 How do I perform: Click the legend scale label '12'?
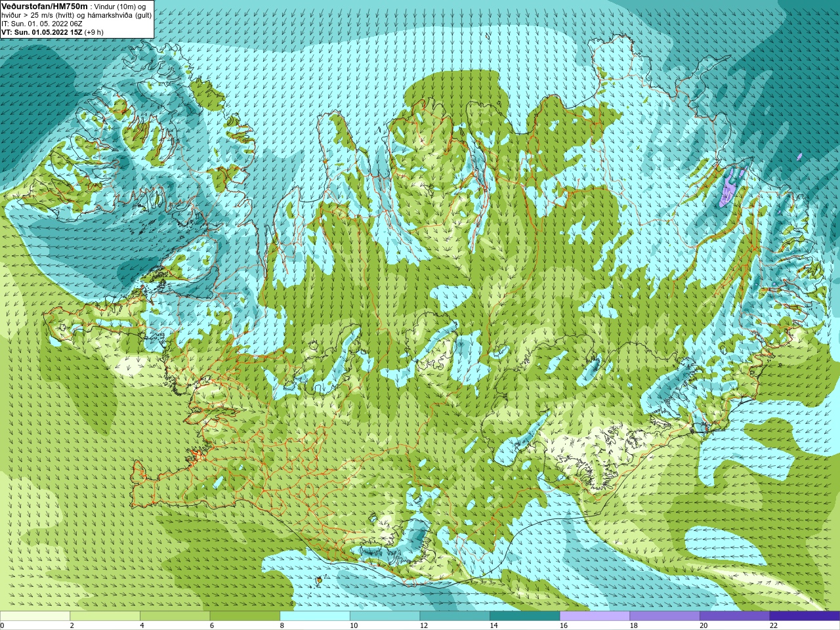click(424, 625)
